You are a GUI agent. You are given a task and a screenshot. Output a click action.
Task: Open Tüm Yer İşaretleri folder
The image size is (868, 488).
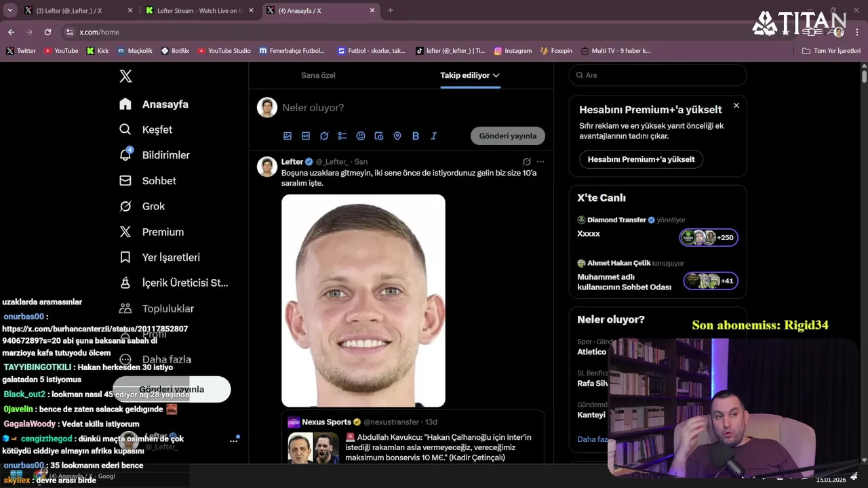click(x=831, y=51)
